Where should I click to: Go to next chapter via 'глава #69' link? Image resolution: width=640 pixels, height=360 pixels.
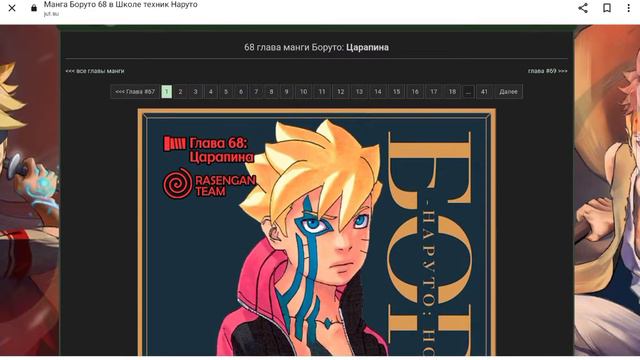(x=547, y=71)
